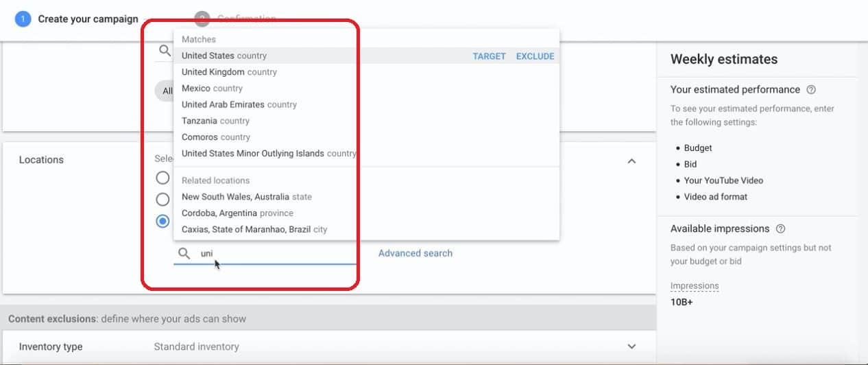Screen dimensions: 868x365
Task: Choose United States country from matches
Action: pos(367,56)
